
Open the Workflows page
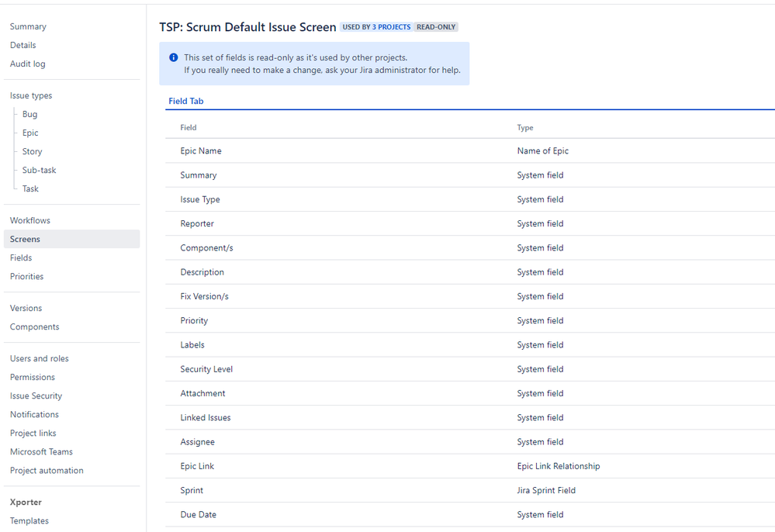point(30,220)
